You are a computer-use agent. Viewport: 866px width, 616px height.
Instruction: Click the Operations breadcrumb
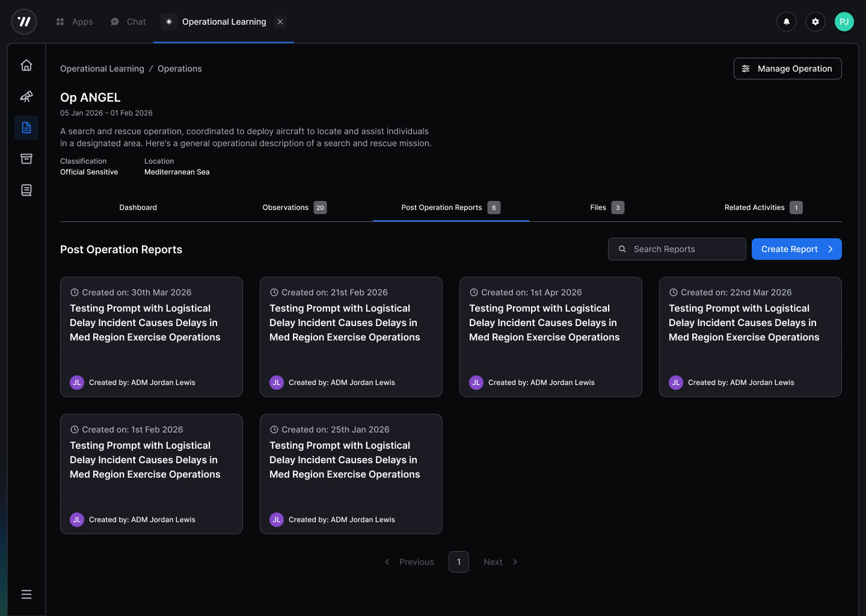[x=180, y=69]
